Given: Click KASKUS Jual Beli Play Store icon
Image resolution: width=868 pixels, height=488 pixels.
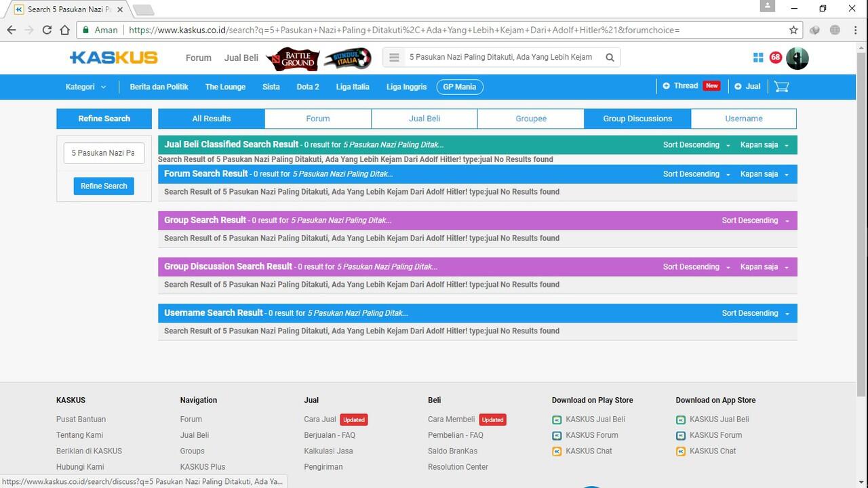Looking at the screenshot, I should 557,420.
